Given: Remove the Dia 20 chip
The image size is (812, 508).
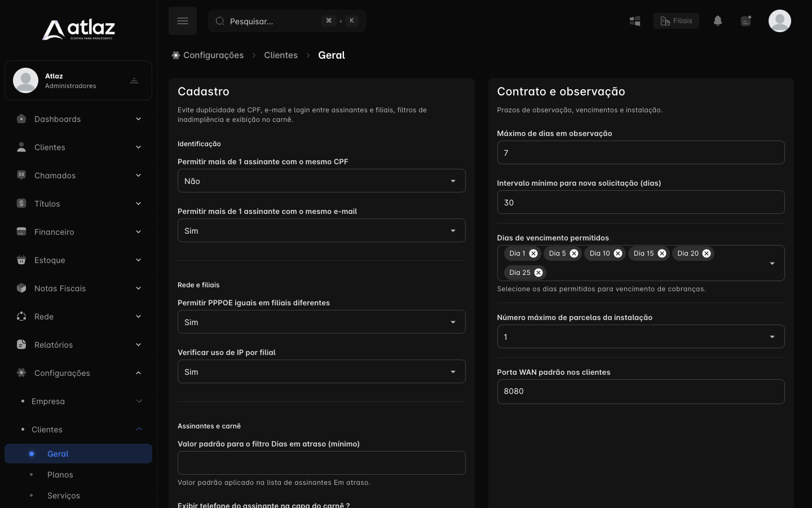Looking at the screenshot, I should point(707,253).
